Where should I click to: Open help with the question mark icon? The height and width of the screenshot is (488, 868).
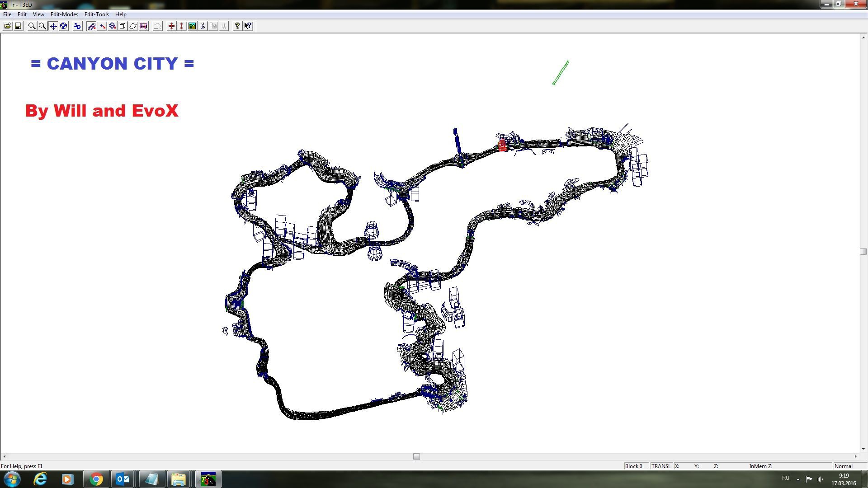pos(237,26)
